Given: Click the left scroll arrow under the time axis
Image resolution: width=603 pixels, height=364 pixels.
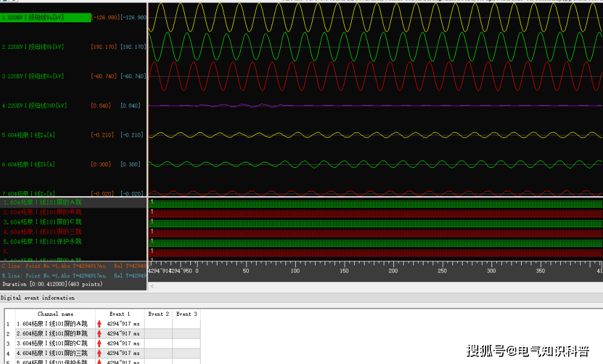Looking at the screenshot, I should pyautogui.click(x=152, y=286).
